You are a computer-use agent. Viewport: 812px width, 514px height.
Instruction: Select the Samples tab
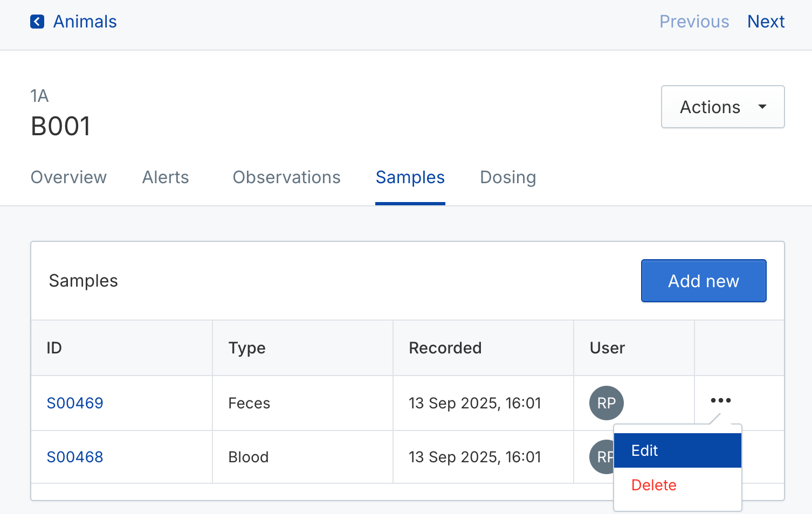(x=410, y=177)
